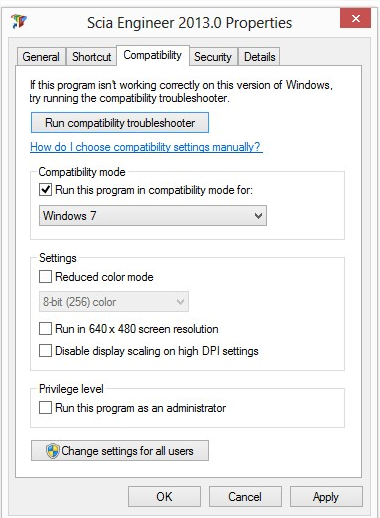380x518 pixels.
Task: Confirm changes with the OK button
Action: (x=164, y=497)
